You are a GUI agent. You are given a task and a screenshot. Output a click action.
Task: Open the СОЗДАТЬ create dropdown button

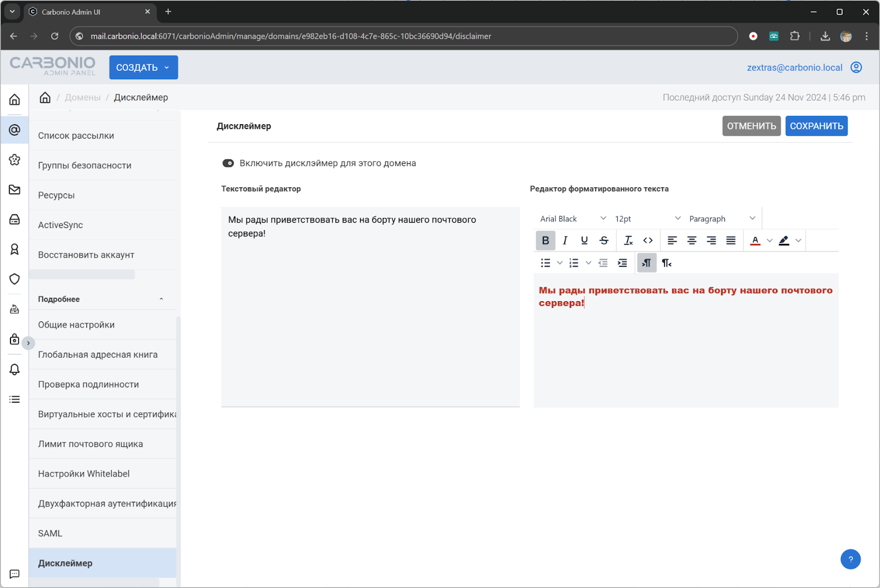pyautogui.click(x=144, y=68)
